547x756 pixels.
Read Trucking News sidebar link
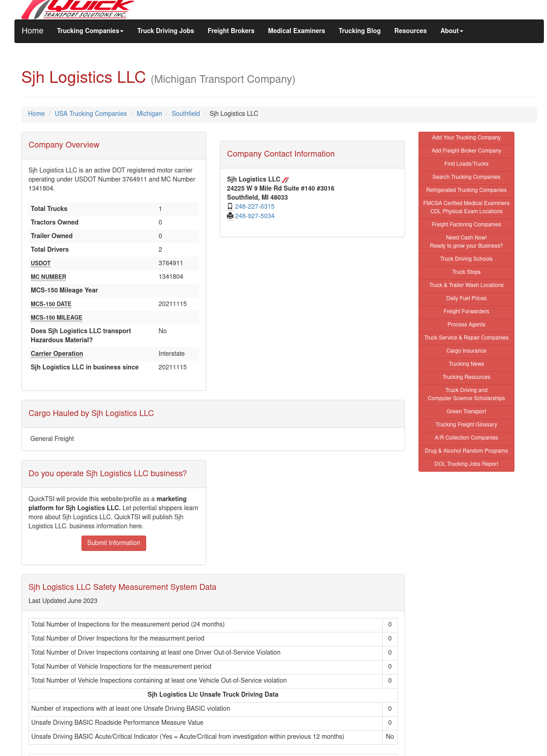pyautogui.click(x=466, y=364)
